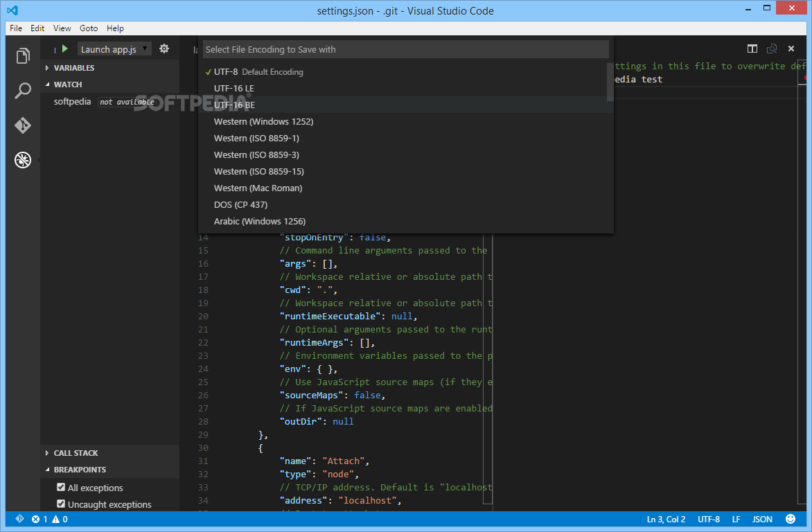Click Ln 3, Col 2 in status bar

[x=666, y=519]
